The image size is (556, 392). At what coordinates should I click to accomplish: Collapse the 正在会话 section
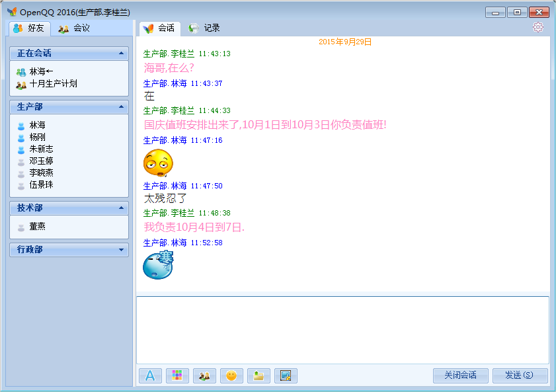121,53
